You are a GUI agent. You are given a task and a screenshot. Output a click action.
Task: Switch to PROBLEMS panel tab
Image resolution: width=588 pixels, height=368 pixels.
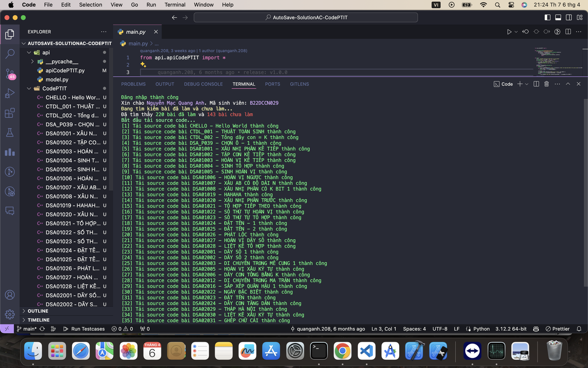(x=133, y=84)
